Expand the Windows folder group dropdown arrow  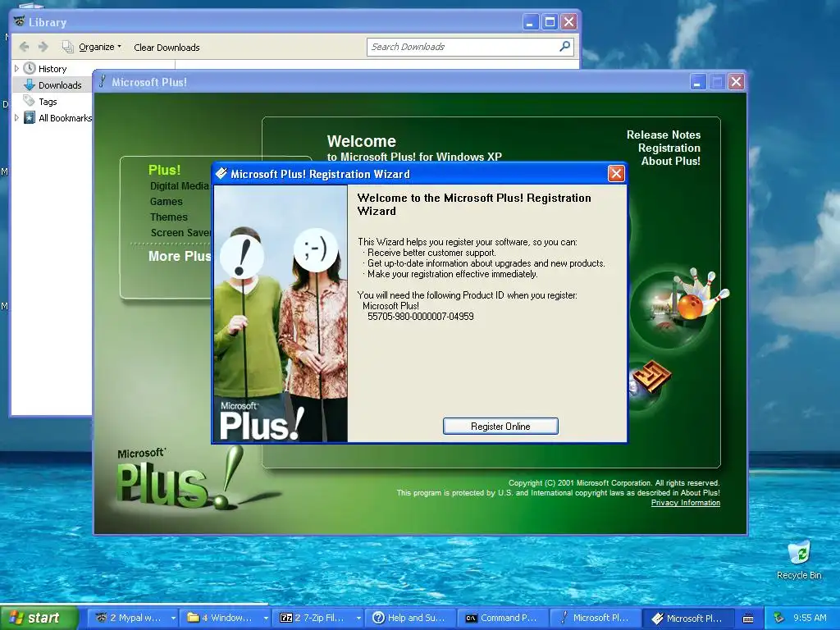click(x=267, y=618)
